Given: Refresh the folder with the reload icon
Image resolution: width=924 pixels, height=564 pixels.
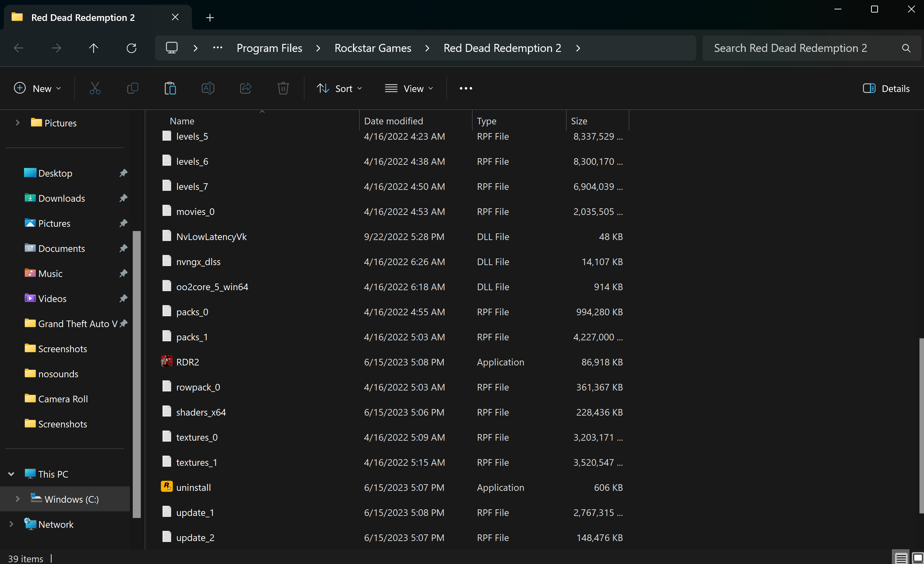Looking at the screenshot, I should pyautogui.click(x=131, y=48).
